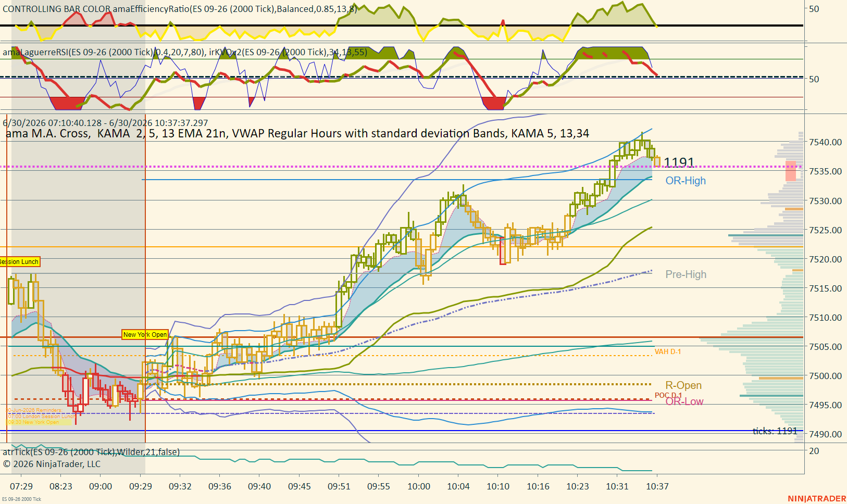The width and height of the screenshot is (847, 504).
Task: Click the 08:23 time axis label
Action: [61, 486]
